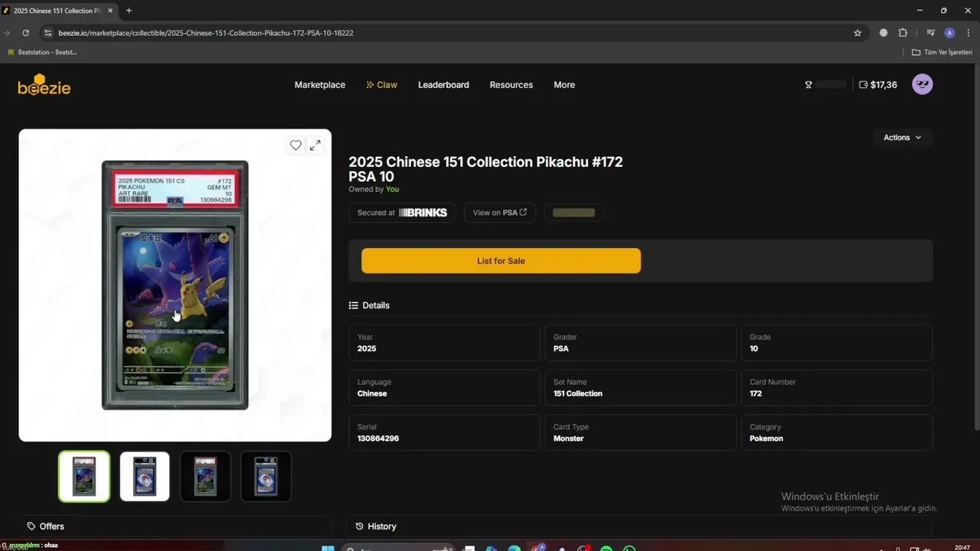Open the More navigation menu
The height and width of the screenshot is (551, 980).
pyautogui.click(x=564, y=85)
